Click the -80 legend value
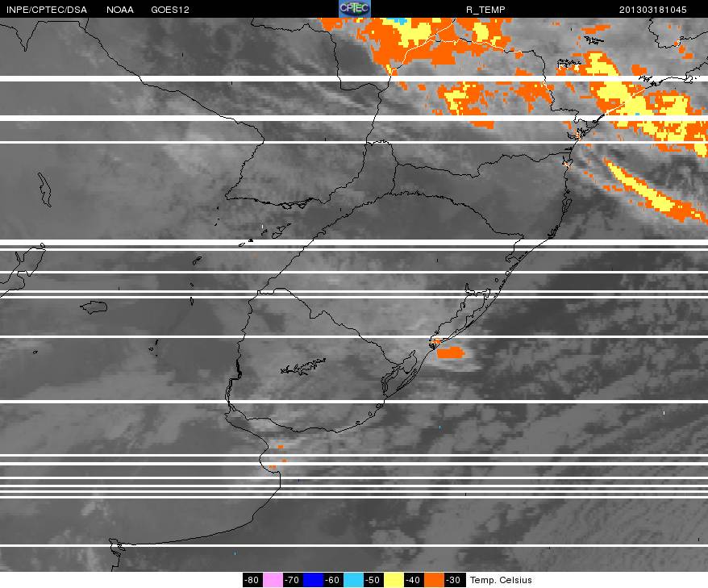 [252, 580]
